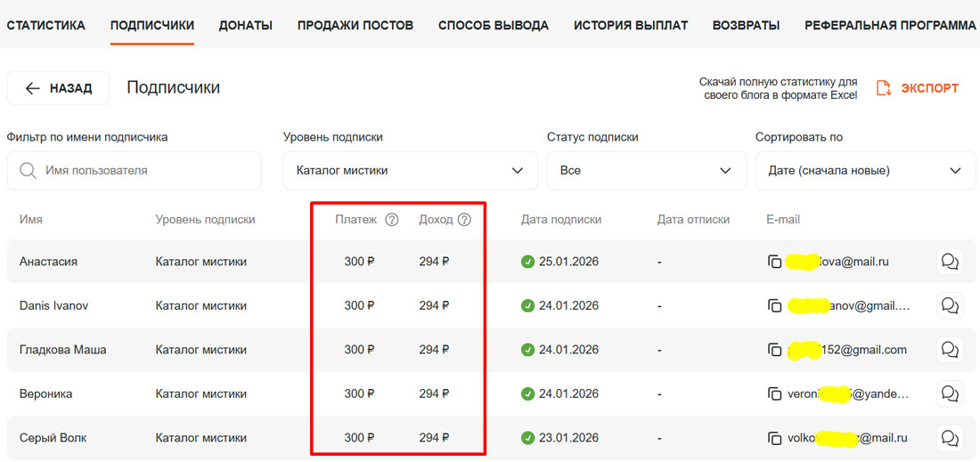Open chat with Гладкова Маша
This screenshot has height=462, width=980.
pos(950,350)
